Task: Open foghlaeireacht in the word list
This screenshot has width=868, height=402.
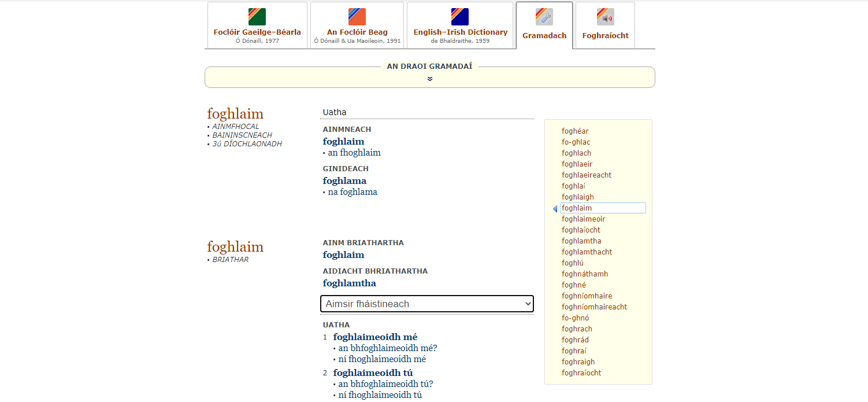Action: (586, 175)
